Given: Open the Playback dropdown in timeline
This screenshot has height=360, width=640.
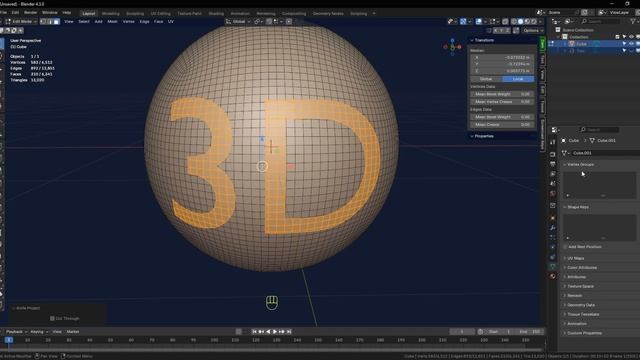Looking at the screenshot, I should (16, 332).
